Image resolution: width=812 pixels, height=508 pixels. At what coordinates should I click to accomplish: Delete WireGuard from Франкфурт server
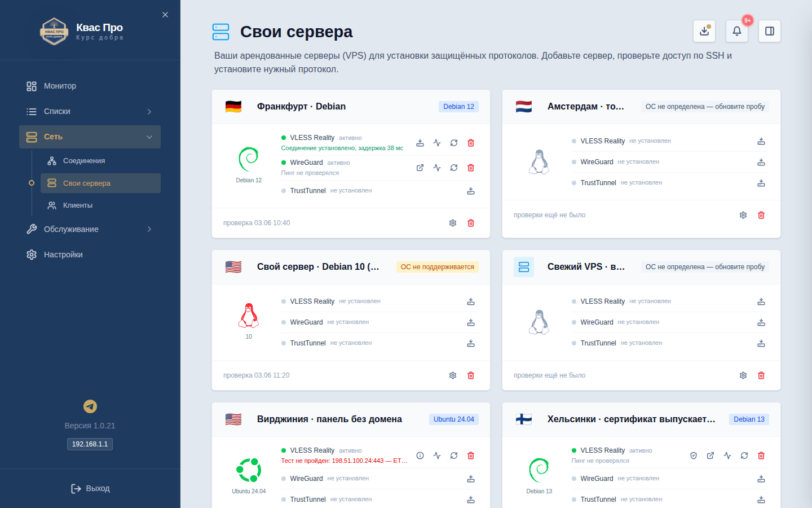(x=471, y=168)
